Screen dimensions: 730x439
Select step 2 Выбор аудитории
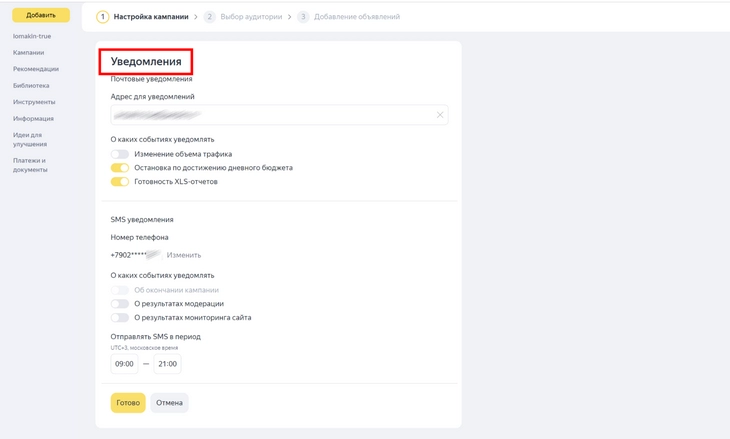243,17
